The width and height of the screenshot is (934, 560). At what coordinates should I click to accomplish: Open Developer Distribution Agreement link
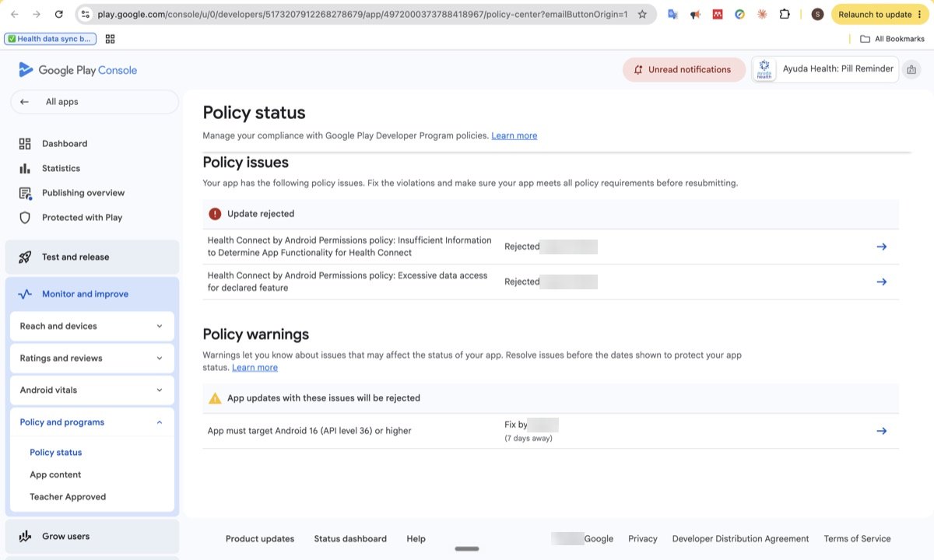[740, 538]
